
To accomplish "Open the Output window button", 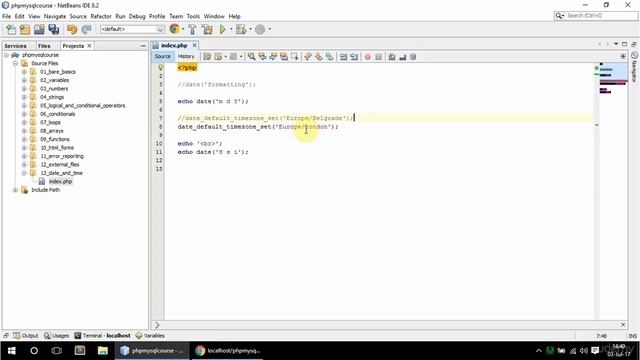I will tap(26, 336).
